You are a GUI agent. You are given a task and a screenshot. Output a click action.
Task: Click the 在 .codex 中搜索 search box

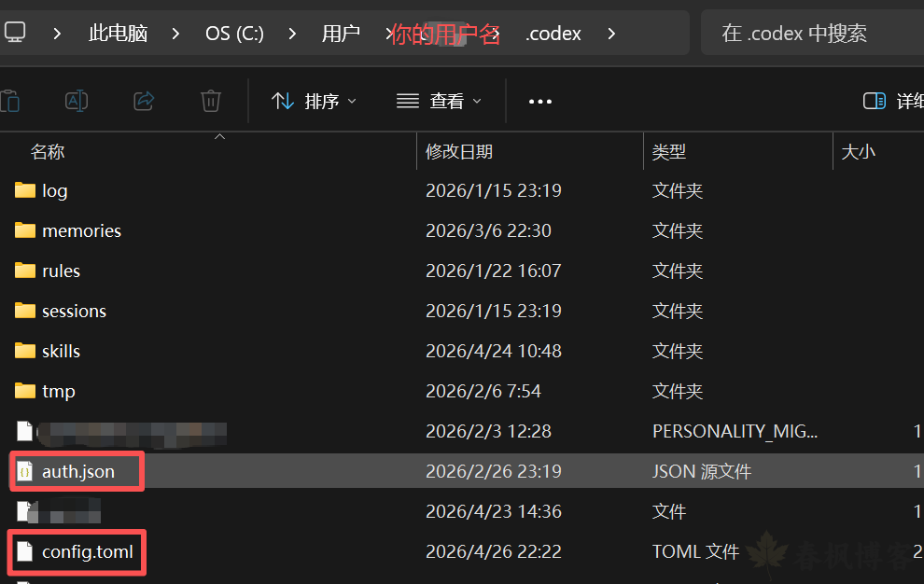pos(812,33)
